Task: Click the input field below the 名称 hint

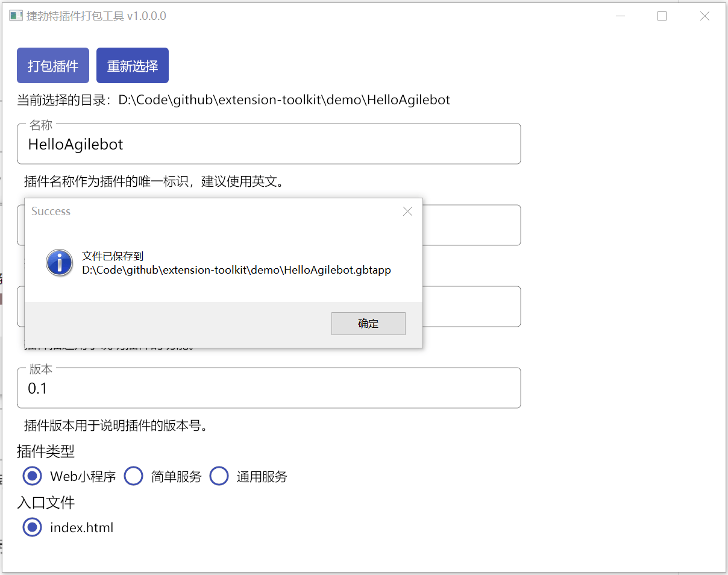Action: (470, 225)
